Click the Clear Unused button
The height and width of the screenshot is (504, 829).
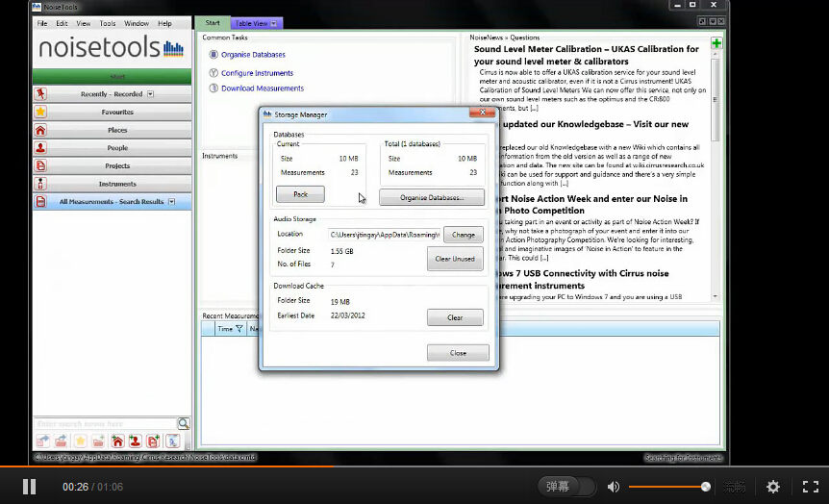tap(455, 259)
